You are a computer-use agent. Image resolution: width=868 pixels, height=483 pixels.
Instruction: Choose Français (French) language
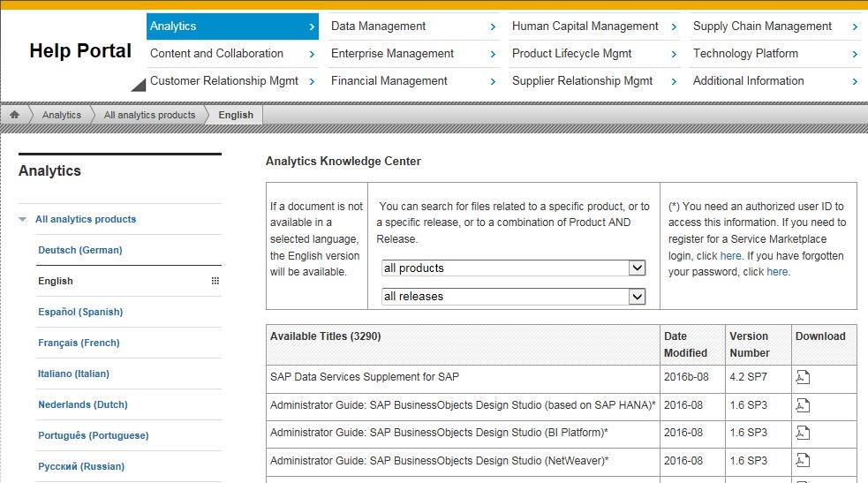(79, 343)
